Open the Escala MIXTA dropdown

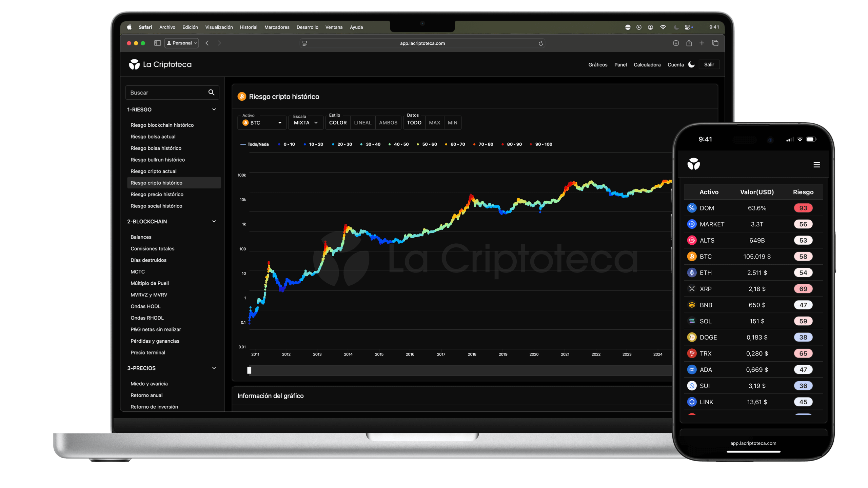[305, 123]
